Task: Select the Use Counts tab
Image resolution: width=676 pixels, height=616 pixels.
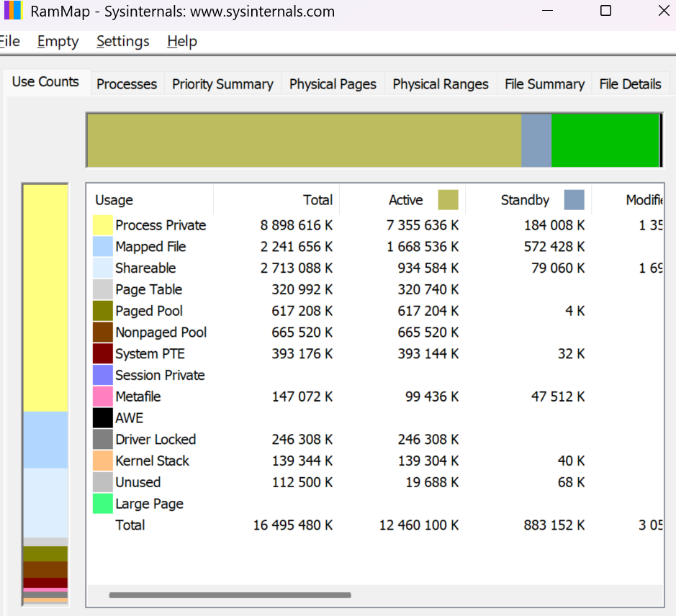Action: click(x=45, y=81)
